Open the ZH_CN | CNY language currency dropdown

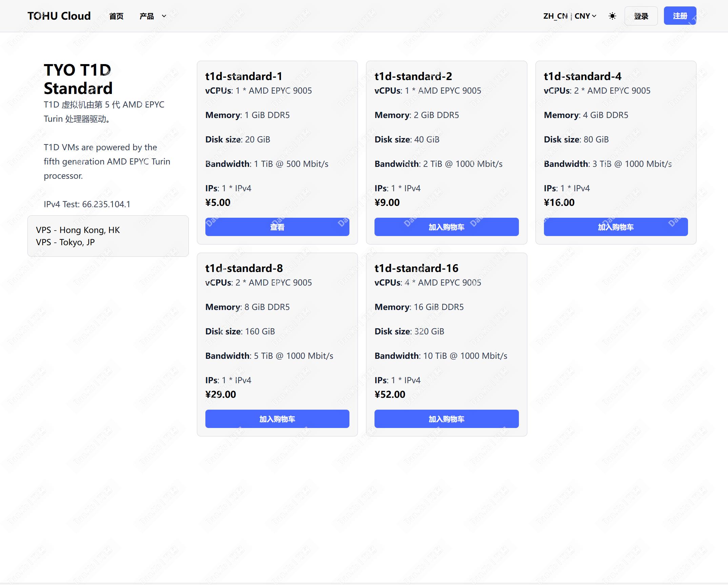coord(569,16)
